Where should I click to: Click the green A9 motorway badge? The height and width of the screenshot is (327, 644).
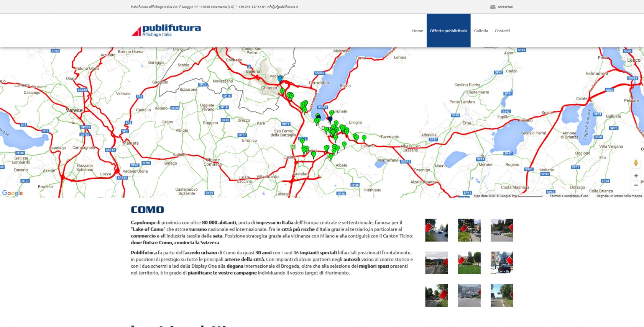tap(293, 147)
